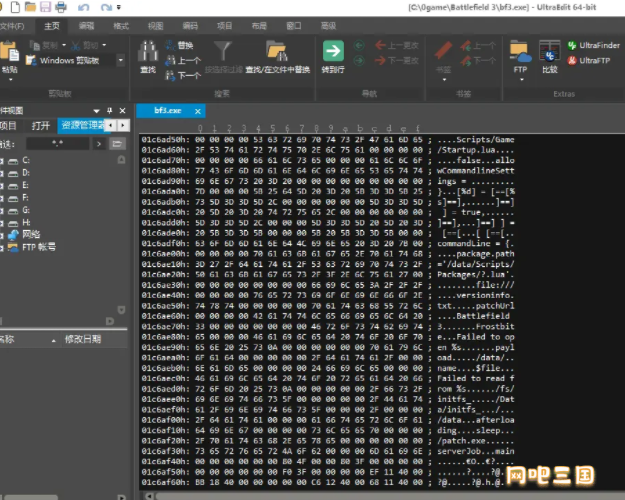Expand the 粘贴 paste dropdown arrow

[x=10, y=80]
